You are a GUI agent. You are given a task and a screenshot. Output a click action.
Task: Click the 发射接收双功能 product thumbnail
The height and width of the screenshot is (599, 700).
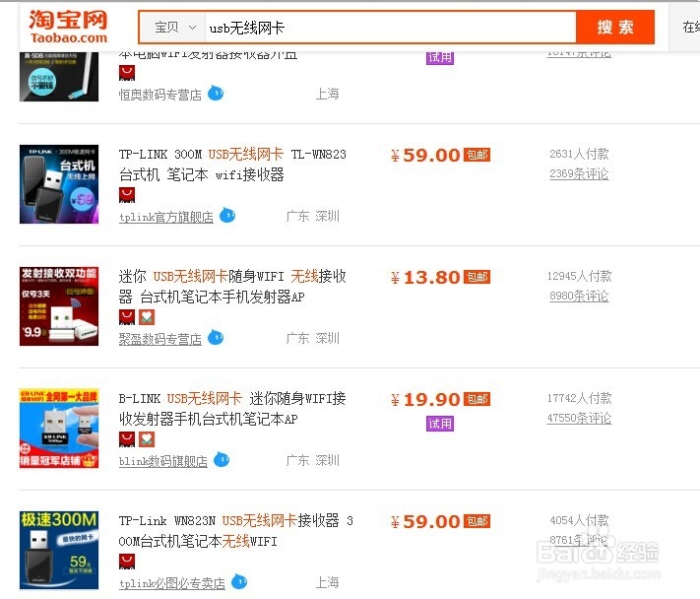pos(59,306)
